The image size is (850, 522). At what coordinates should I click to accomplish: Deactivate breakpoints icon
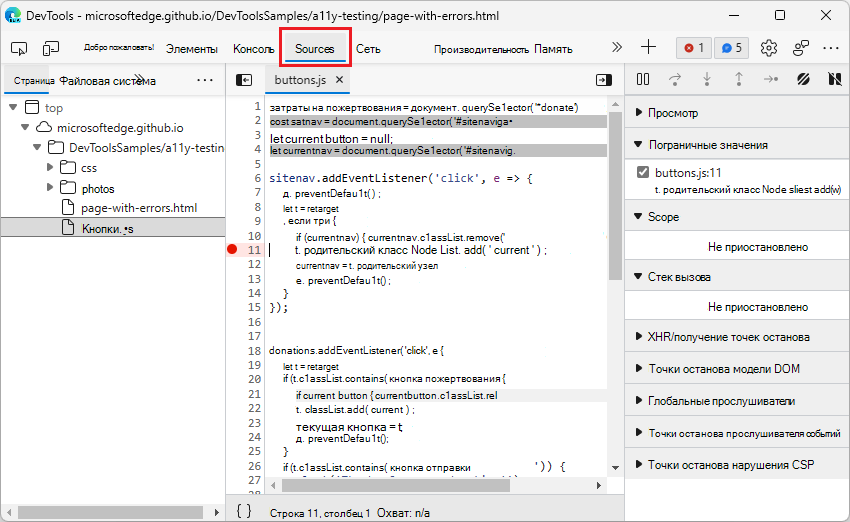pyautogui.click(x=803, y=80)
